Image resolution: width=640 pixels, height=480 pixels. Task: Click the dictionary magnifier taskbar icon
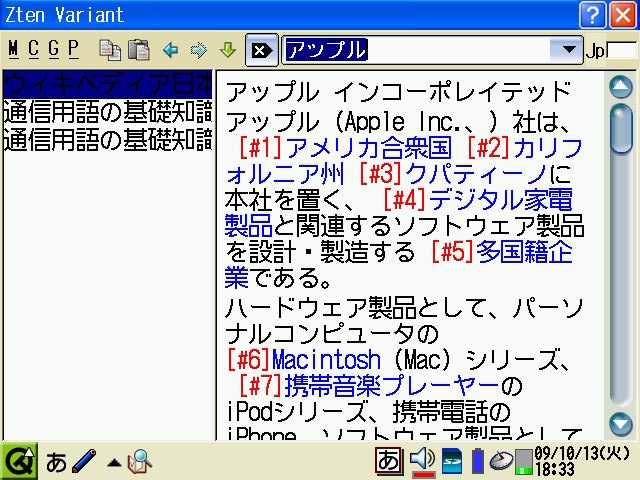pyautogui.click(x=139, y=461)
